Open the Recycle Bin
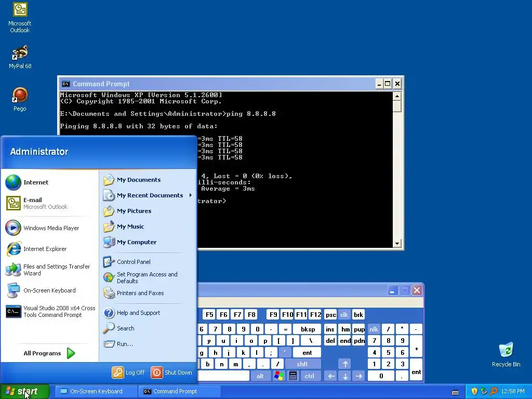Screen dimensions: 532x399 pos(506,354)
